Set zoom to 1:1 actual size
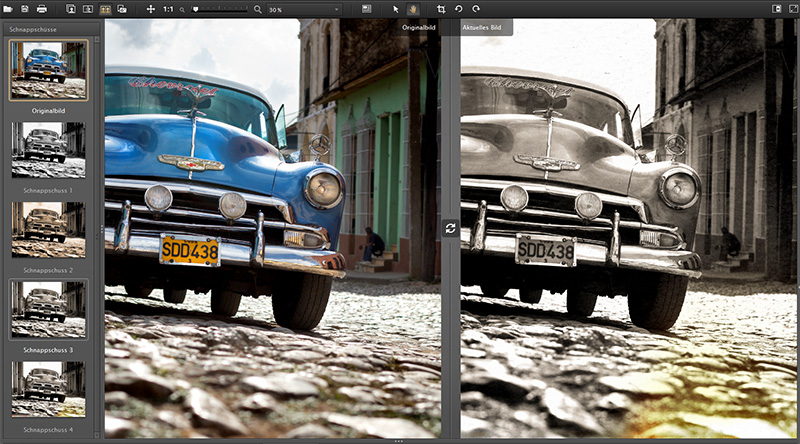 pos(167,9)
